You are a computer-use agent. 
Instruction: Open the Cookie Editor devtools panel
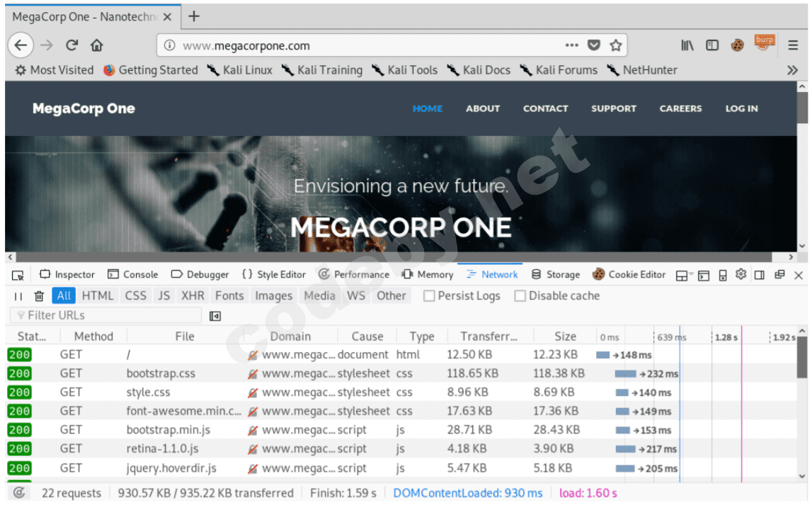(629, 275)
